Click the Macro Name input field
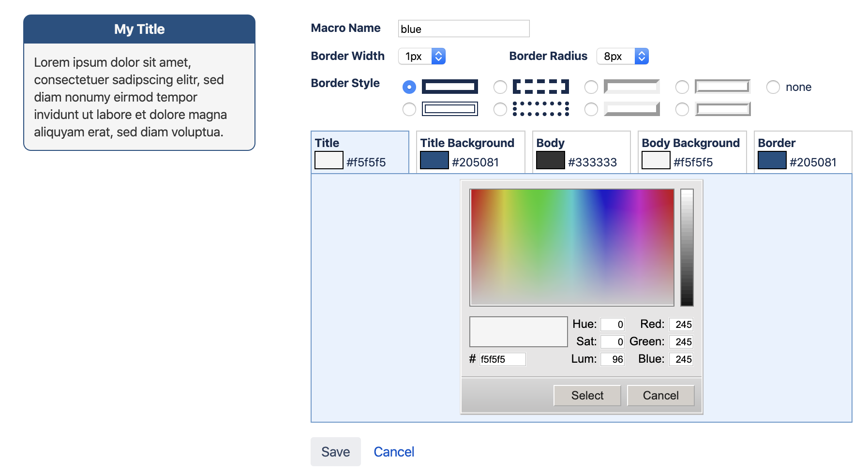This screenshot has width=868, height=472. click(463, 29)
